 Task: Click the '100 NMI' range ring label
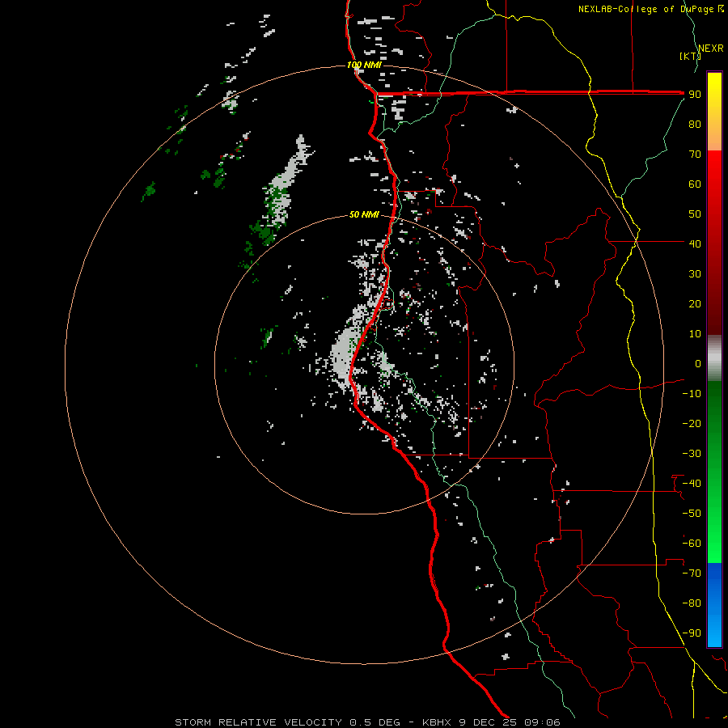[x=364, y=65]
